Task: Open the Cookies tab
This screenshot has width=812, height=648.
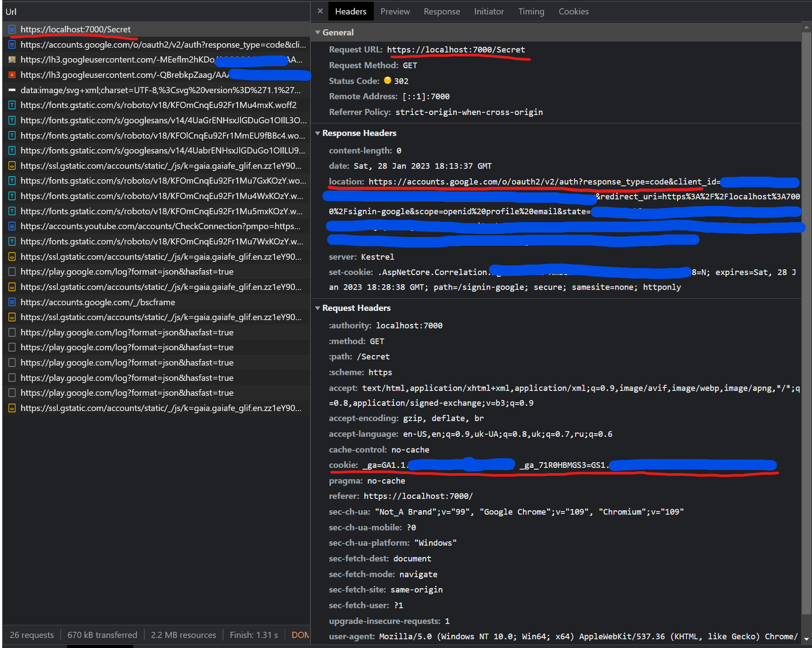Action: click(x=573, y=11)
